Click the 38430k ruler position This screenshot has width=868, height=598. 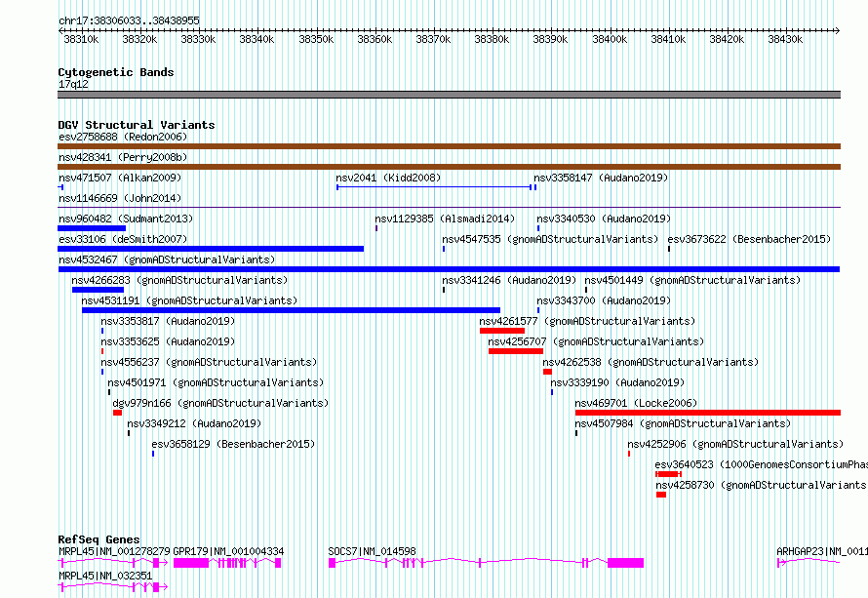pyautogui.click(x=785, y=39)
